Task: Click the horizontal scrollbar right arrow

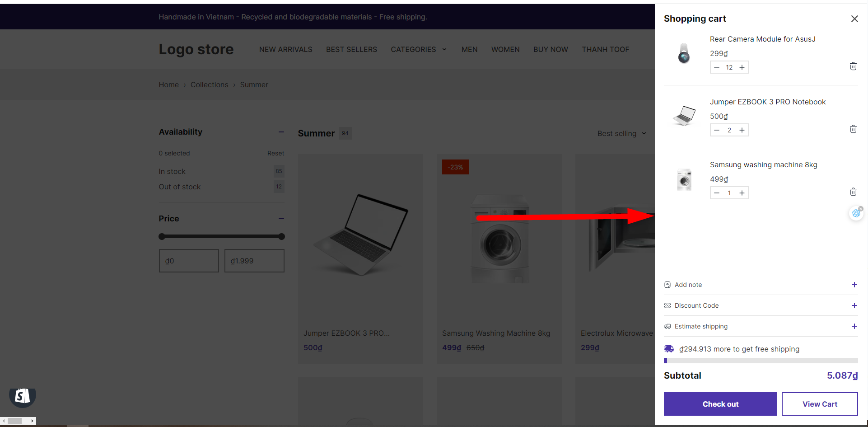Action: tap(33, 421)
